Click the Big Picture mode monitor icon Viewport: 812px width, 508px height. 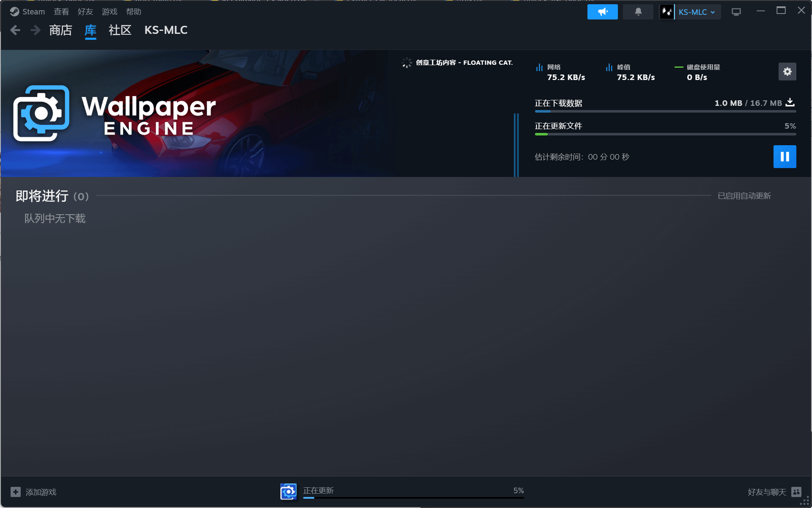point(736,12)
